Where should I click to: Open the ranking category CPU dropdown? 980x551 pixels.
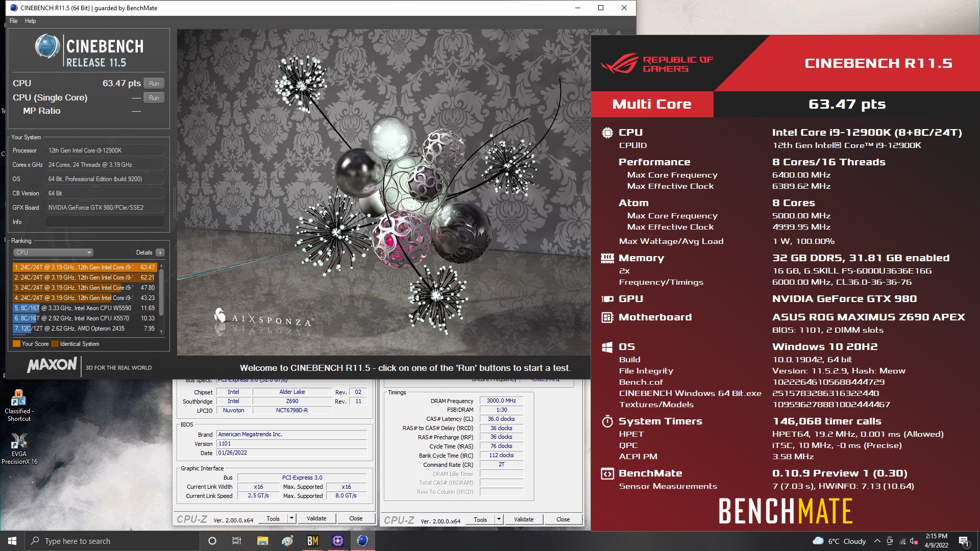click(x=53, y=253)
